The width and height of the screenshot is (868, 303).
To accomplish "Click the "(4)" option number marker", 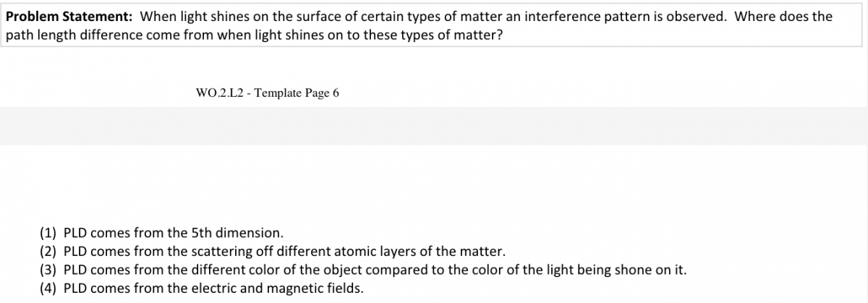I will pos(48,289).
